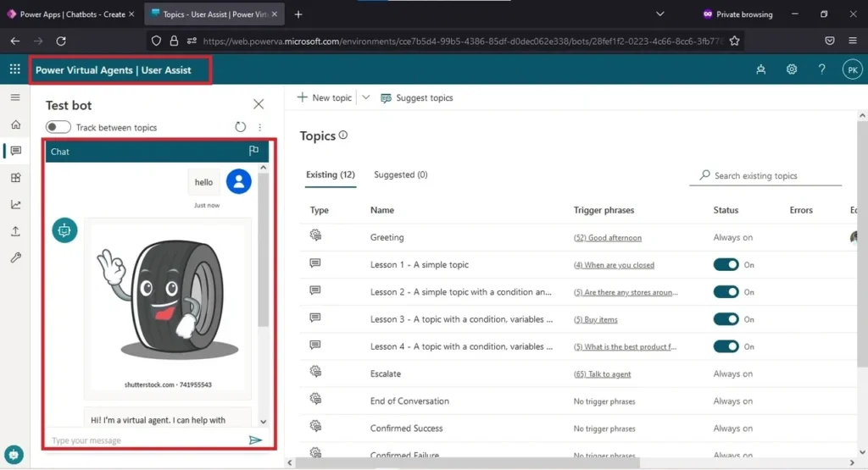The width and height of the screenshot is (868, 470).
Task: Click the tire mascot image in chat
Action: [x=168, y=307]
